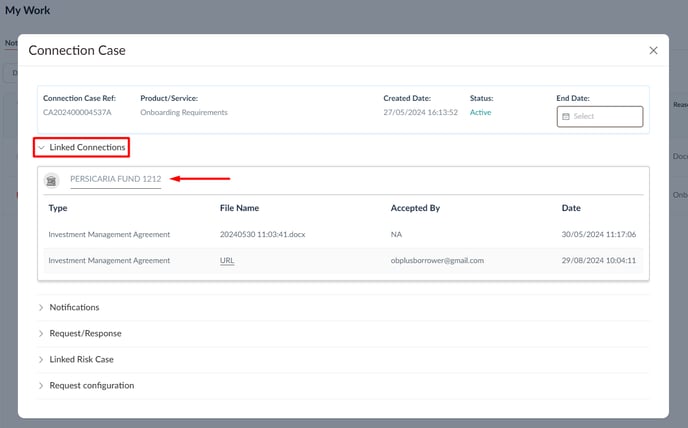688x428 pixels.
Task: Open the PERSICARIA FUND 1212 link
Action: click(116, 179)
